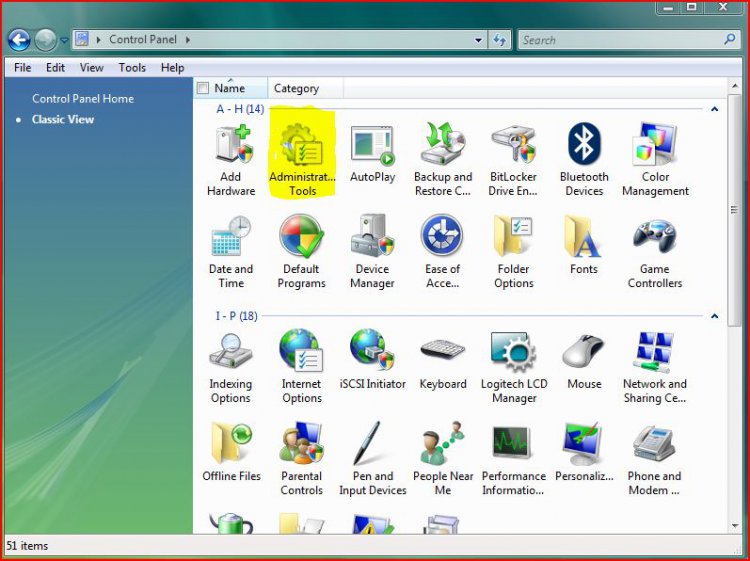
Task: Select Classic View link
Action: (x=63, y=119)
